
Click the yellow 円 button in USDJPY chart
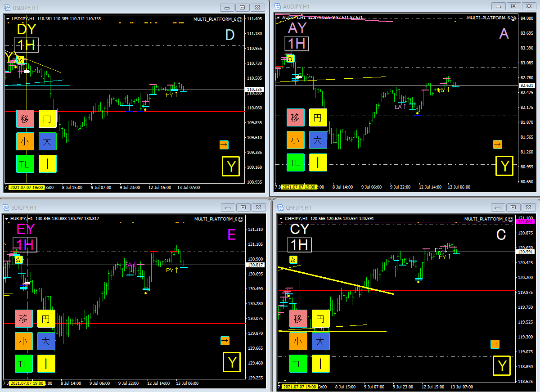pyautogui.click(x=47, y=119)
